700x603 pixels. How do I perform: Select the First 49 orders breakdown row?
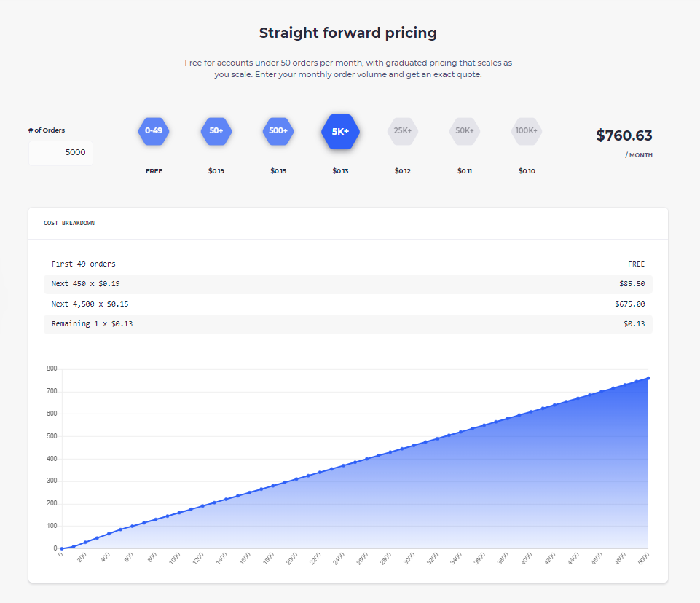point(348,264)
